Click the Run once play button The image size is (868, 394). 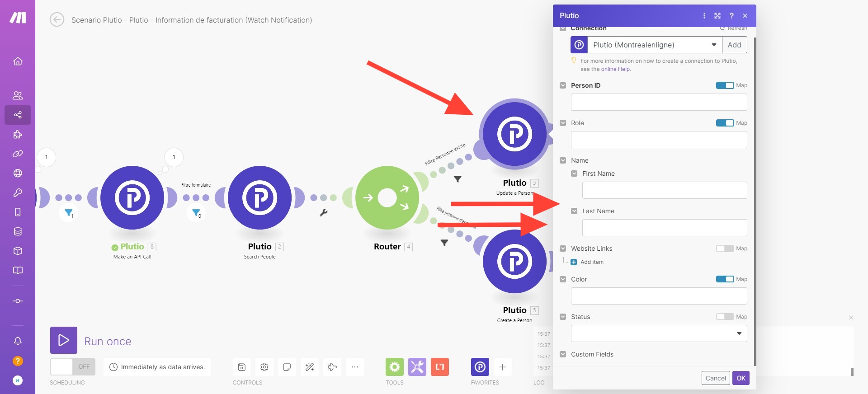tap(64, 340)
